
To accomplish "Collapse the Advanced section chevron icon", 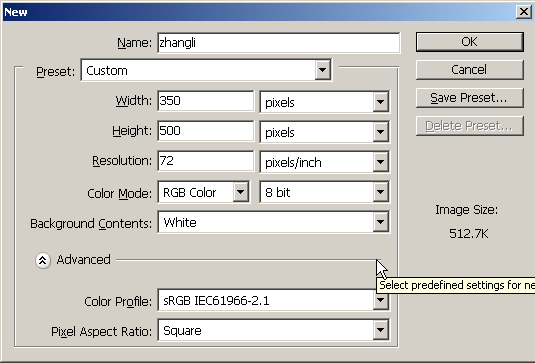I will (x=43, y=260).
